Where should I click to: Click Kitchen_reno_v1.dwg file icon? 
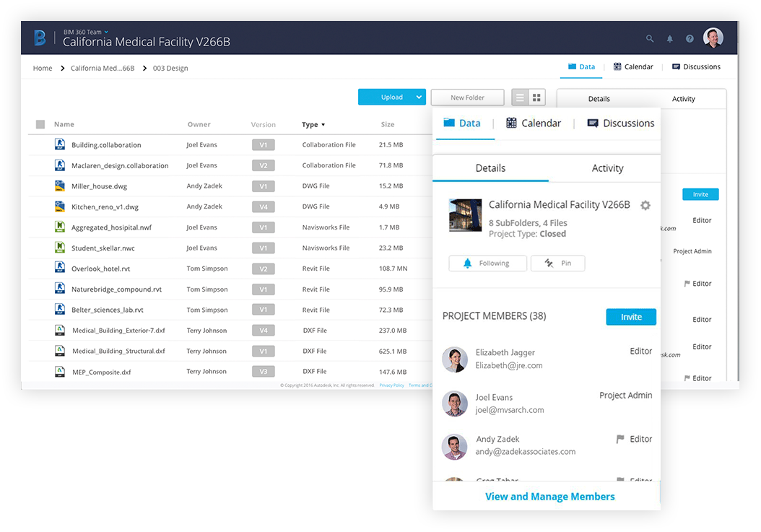(60, 206)
